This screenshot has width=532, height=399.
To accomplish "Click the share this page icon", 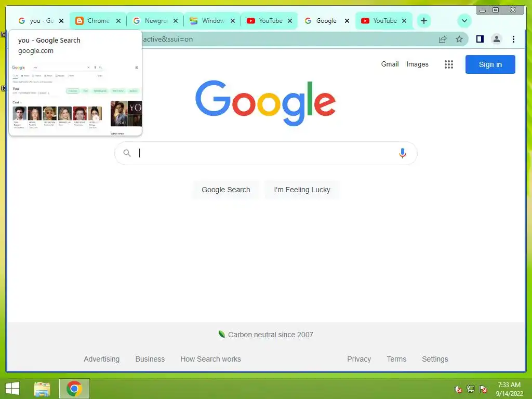I will tap(443, 39).
